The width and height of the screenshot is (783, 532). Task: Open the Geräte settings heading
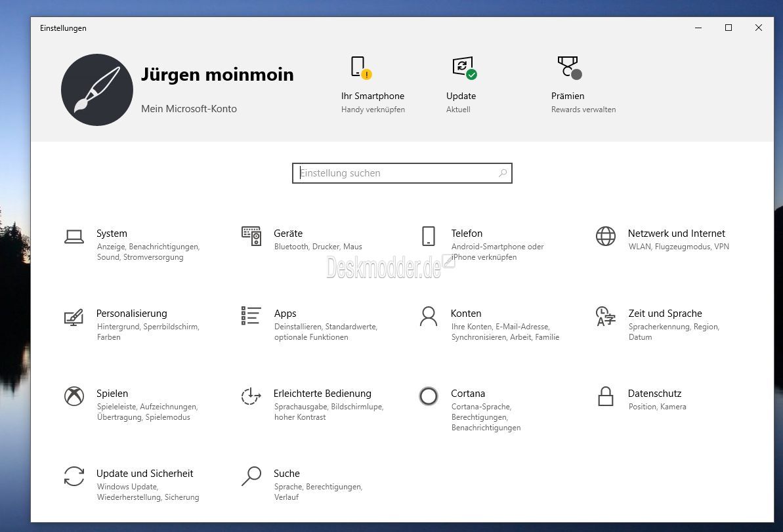[288, 234]
